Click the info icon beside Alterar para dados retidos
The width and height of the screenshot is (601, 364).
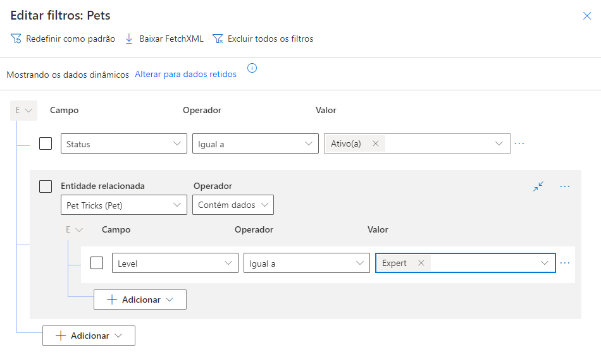coord(252,68)
